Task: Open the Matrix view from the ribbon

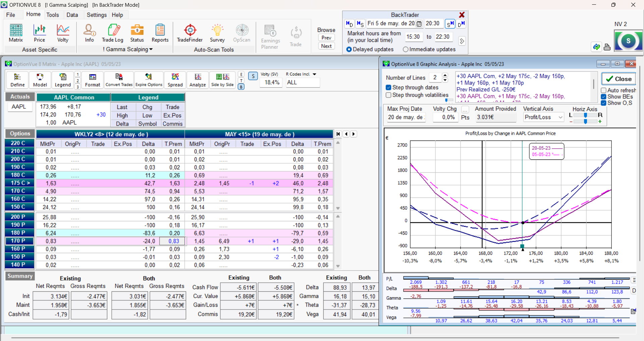Action: [x=16, y=33]
